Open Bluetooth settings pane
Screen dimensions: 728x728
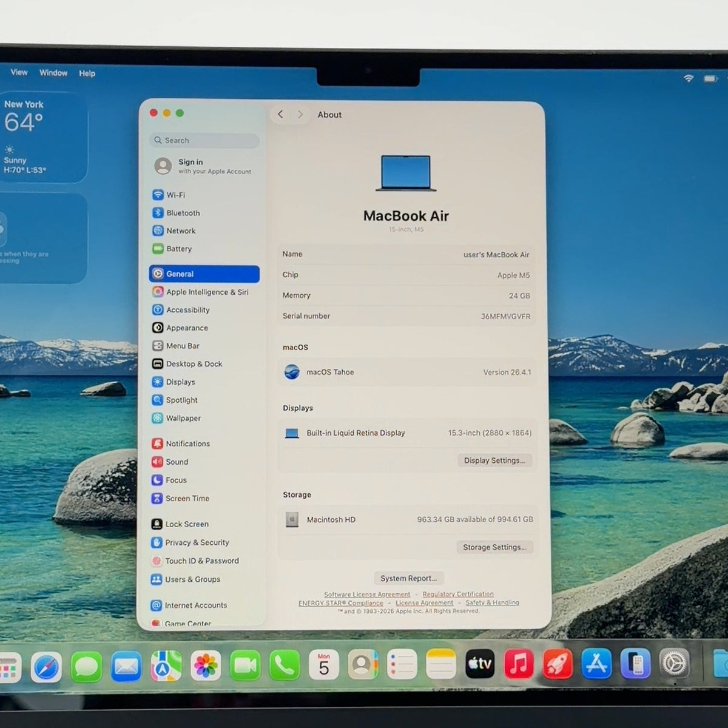(x=176, y=213)
